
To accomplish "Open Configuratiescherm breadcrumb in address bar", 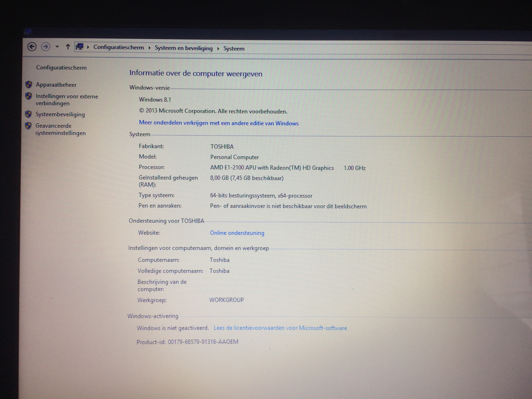I will pyautogui.click(x=118, y=47).
